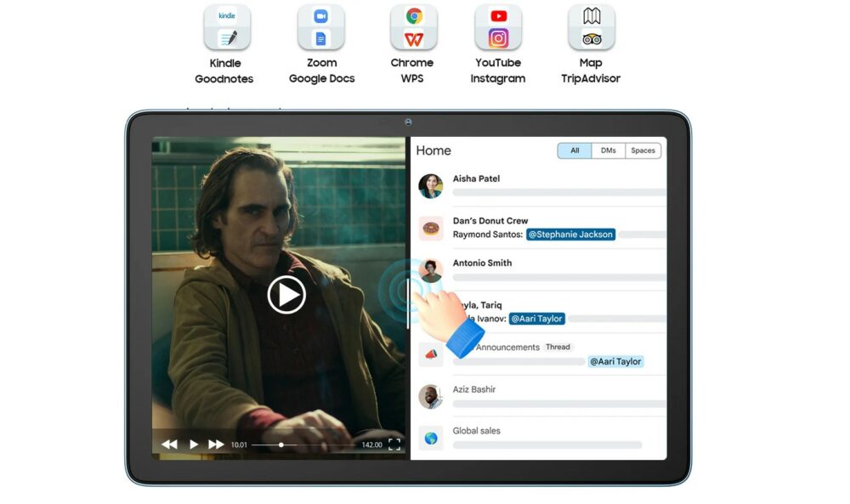Open the Global sales space
The image size is (850, 504).
click(542, 438)
